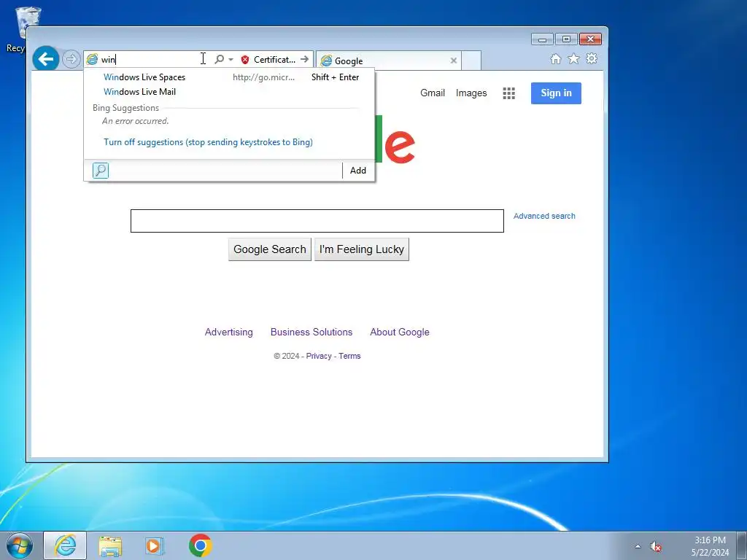Open the taskbar clock showing 3:16 PM
747x560 pixels.
click(x=710, y=546)
